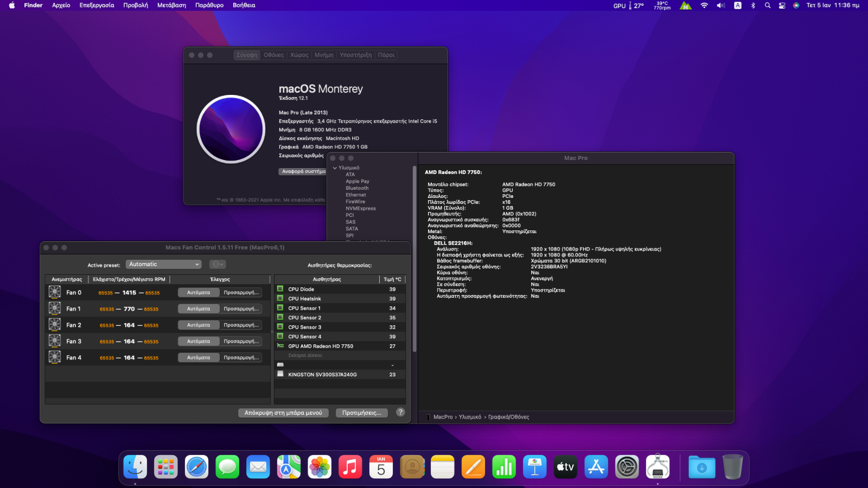The height and width of the screenshot is (488, 868).
Task: Set Fan 0 to Αυτόματα
Action: point(199,292)
